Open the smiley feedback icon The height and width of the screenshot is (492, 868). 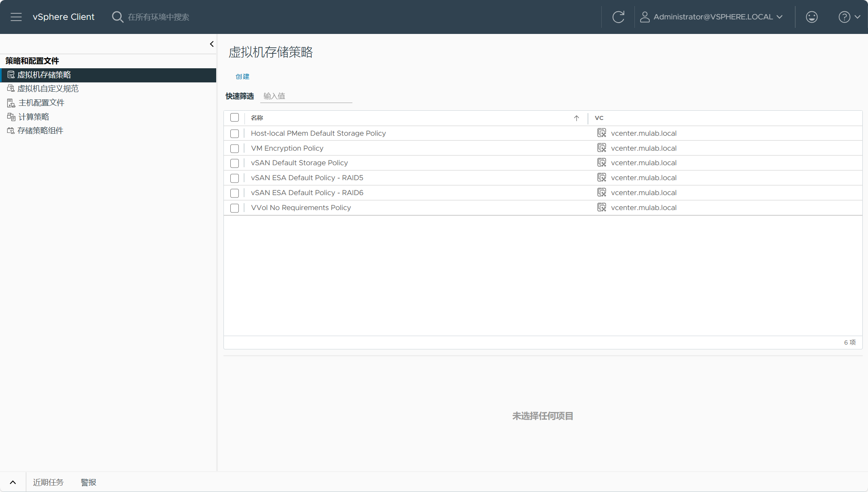(x=811, y=17)
